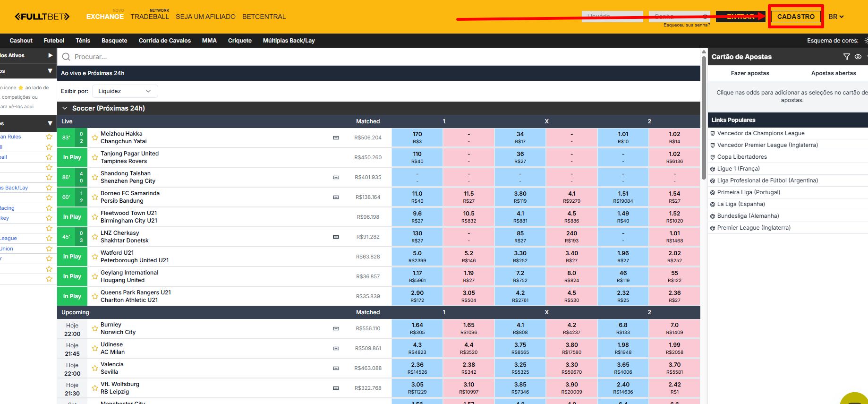Star the Valencia vs Sevilla match

95,368
